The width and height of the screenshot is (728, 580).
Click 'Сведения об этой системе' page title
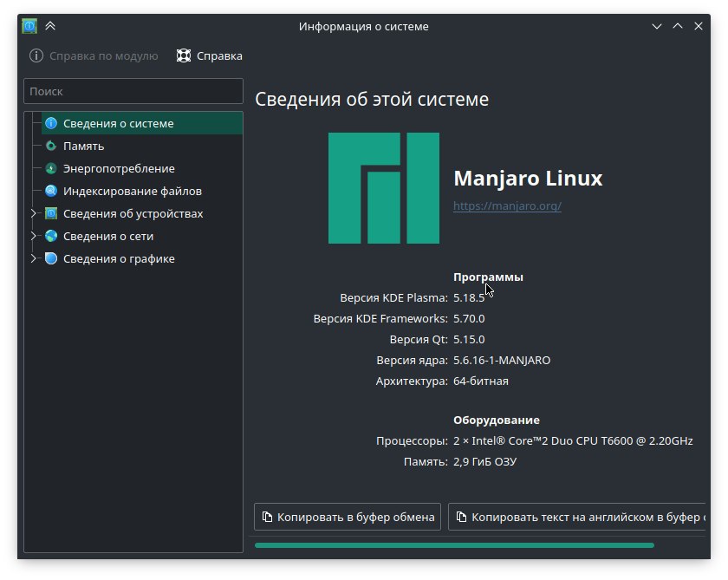point(372,100)
